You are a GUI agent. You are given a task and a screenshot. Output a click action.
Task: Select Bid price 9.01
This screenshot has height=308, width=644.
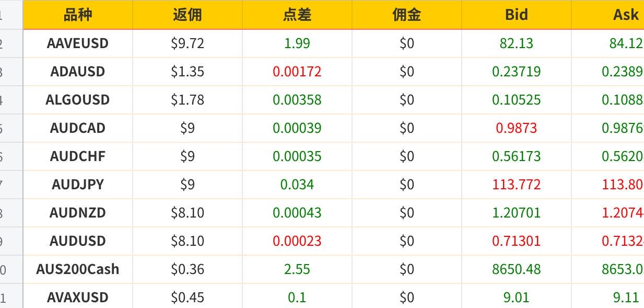click(517, 298)
